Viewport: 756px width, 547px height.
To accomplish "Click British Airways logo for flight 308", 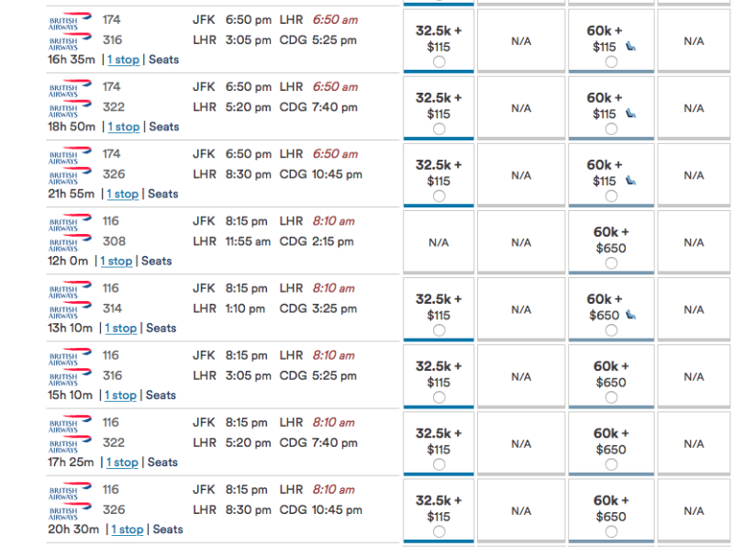I will (70, 241).
